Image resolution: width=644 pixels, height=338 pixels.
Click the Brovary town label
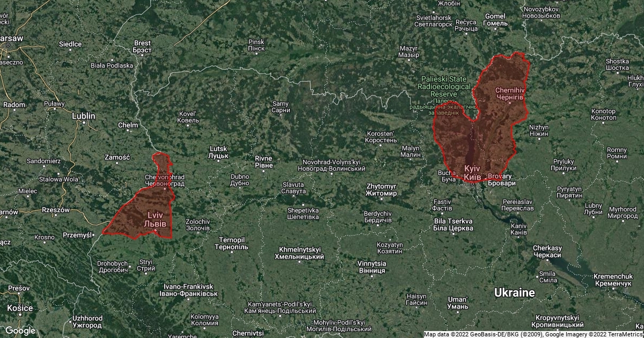[502, 180]
